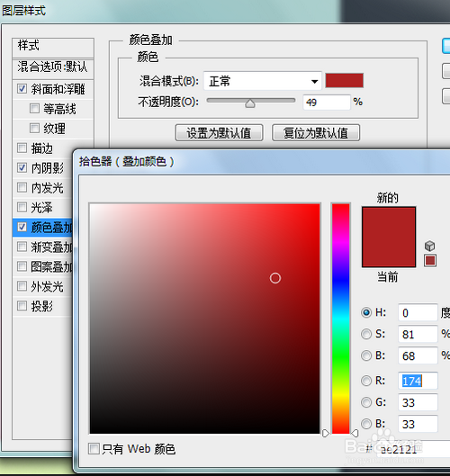Toggle the 斜面和浮雕 checkbox
Image resolution: width=450 pixels, height=476 pixels.
pyautogui.click(x=22, y=89)
